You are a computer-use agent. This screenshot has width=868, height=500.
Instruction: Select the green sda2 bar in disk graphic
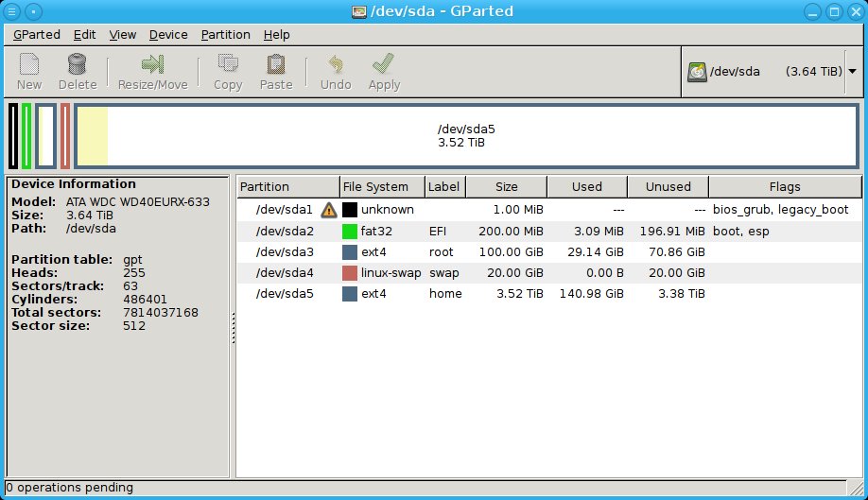[x=26, y=136]
